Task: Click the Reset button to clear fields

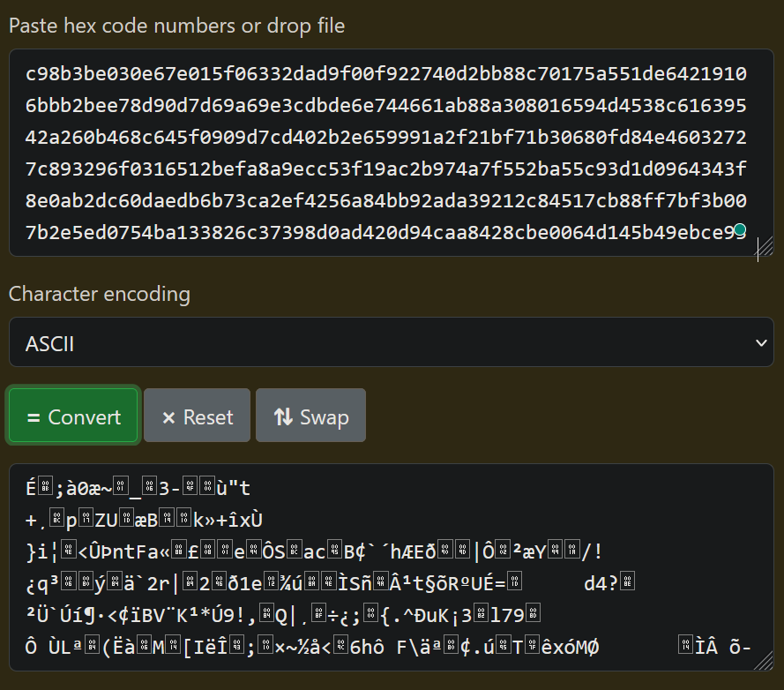Action: coord(197,415)
